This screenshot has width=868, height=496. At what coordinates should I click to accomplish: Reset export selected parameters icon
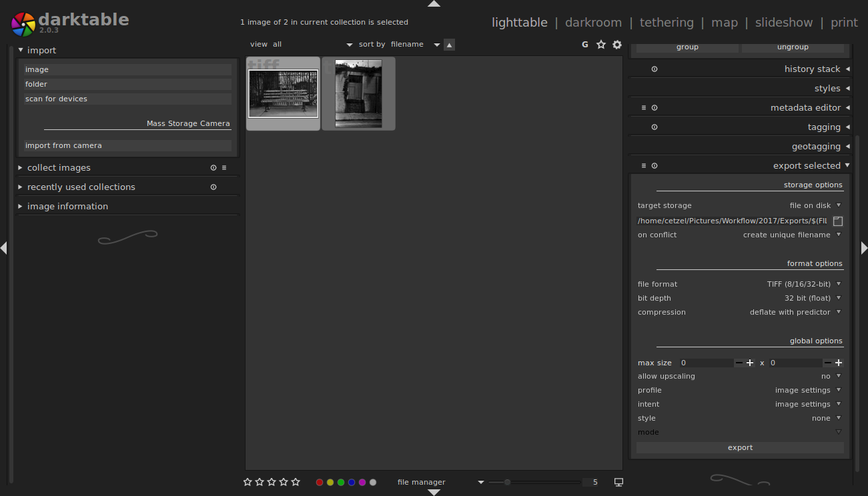pos(655,166)
